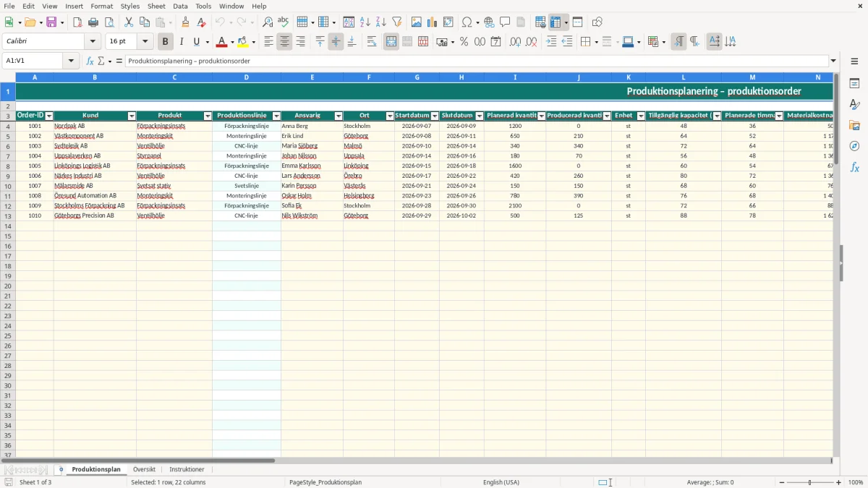The image size is (868, 488).
Task: Click column header D
Action: coord(246,77)
